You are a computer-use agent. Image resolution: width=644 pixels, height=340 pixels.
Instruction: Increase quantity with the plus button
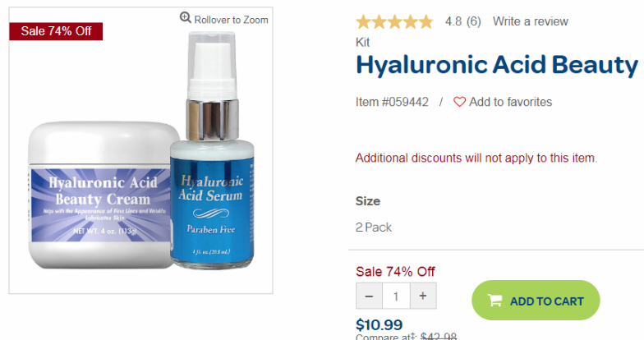click(x=423, y=296)
